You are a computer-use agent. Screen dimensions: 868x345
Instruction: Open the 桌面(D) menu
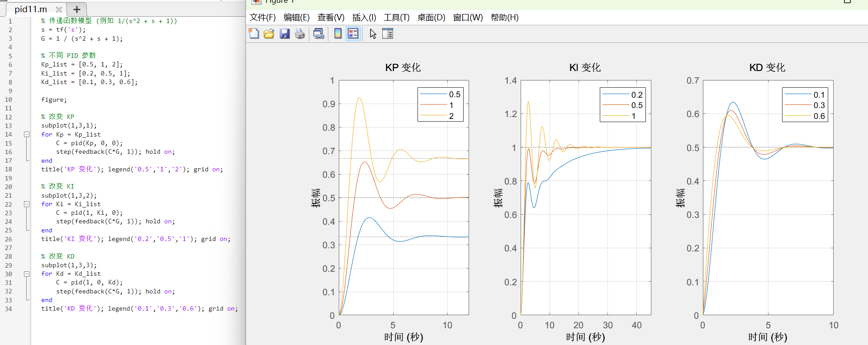pos(432,17)
